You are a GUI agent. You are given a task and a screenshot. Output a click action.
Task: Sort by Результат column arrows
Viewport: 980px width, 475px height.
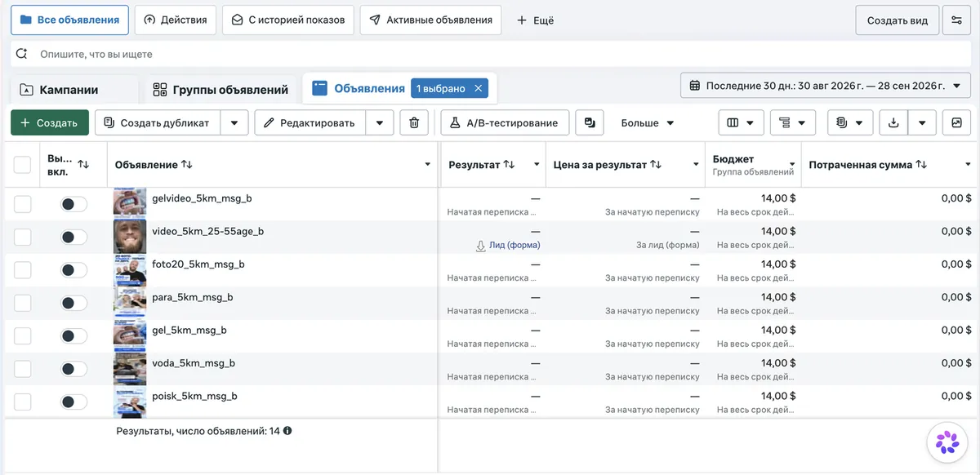(x=509, y=164)
